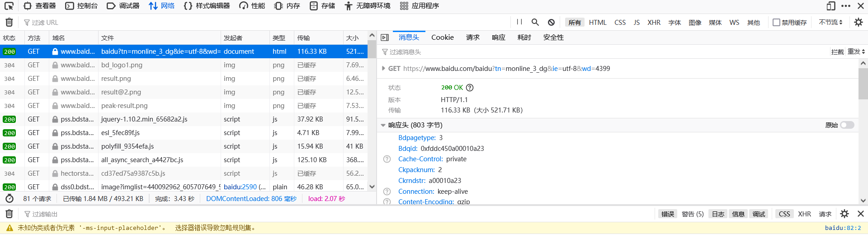Open network settings gear
The image size is (868, 248).
coord(858,22)
